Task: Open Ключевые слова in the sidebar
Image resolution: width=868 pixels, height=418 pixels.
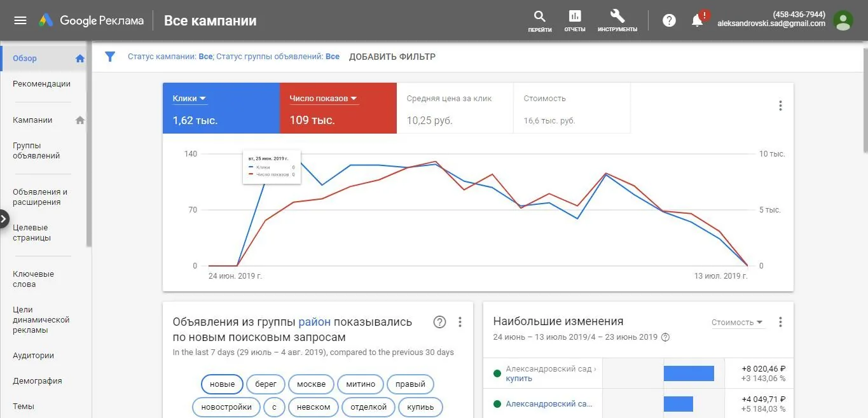Action: (x=33, y=279)
